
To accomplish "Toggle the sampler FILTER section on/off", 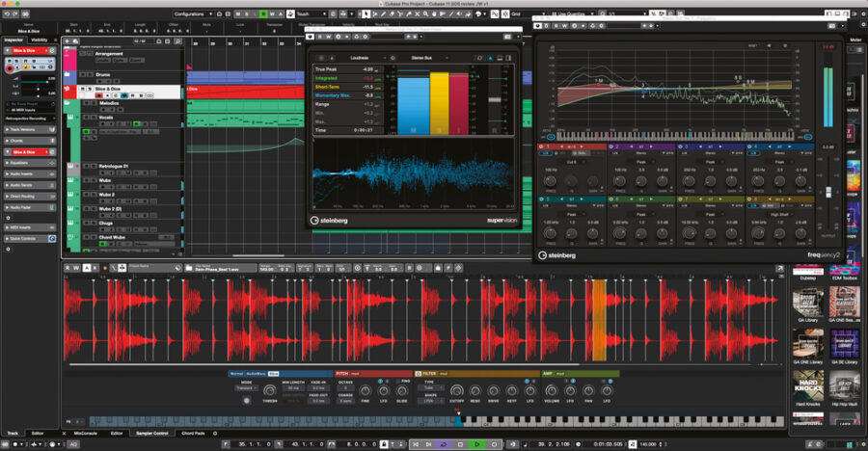I will [x=419, y=374].
